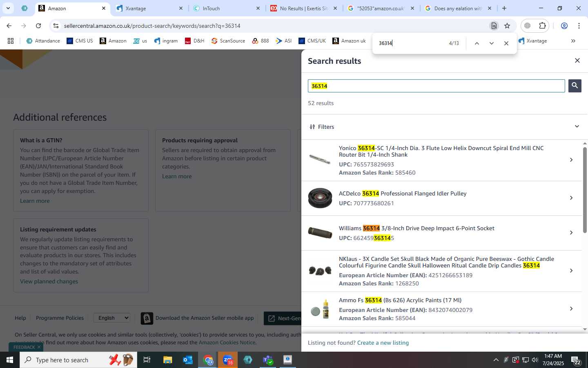Click Learn more under Products requiring approval

click(x=177, y=176)
